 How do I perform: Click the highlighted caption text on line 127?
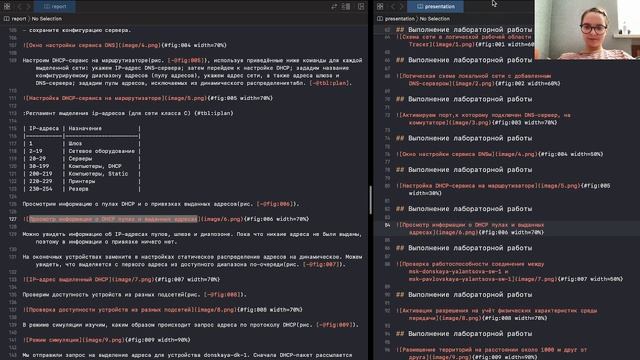click(x=113, y=219)
